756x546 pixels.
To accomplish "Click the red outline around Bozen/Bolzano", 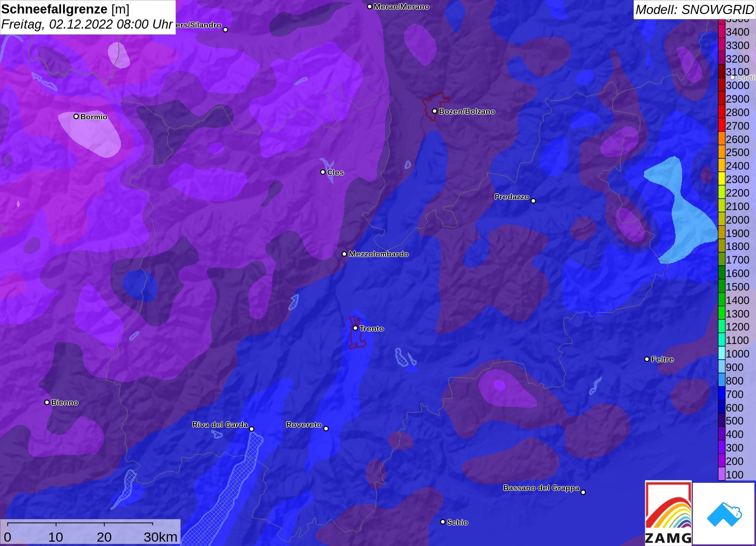I will (x=435, y=106).
